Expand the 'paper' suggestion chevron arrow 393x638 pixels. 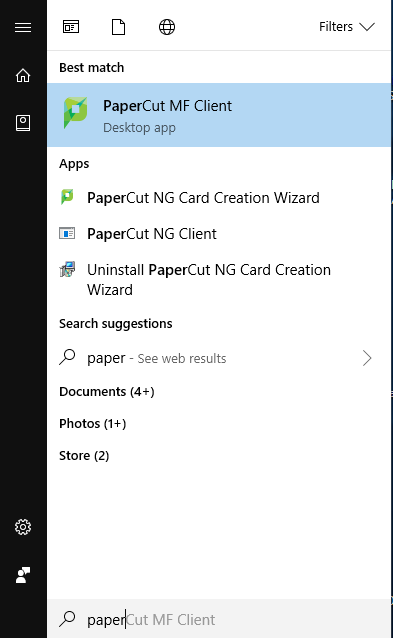coord(367,358)
